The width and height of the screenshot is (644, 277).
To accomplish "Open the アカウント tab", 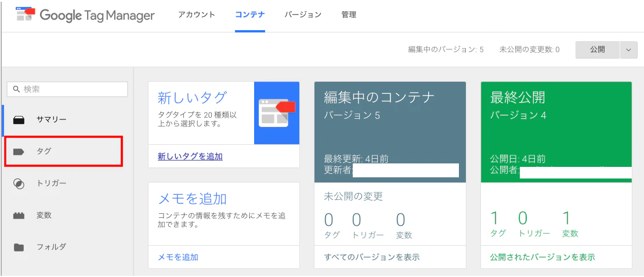I will (x=197, y=14).
